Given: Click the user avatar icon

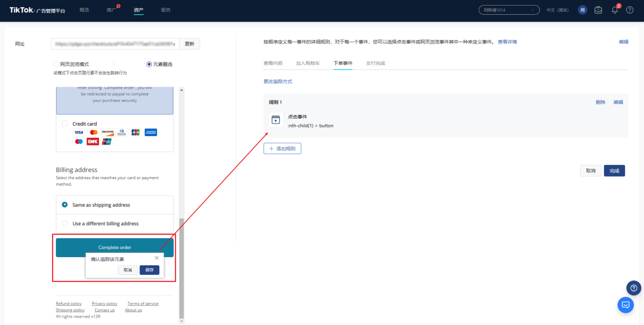Looking at the screenshot, I should pyautogui.click(x=582, y=10).
